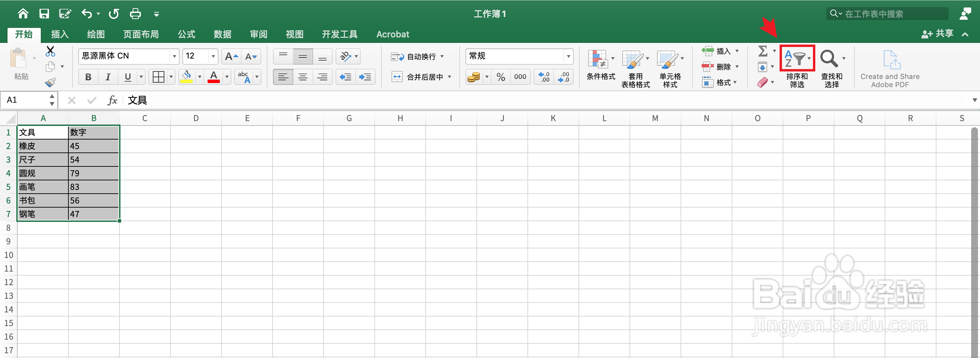Image resolution: width=980 pixels, height=358 pixels.
Task: Set bottom vertical alignment
Action: pos(323,56)
